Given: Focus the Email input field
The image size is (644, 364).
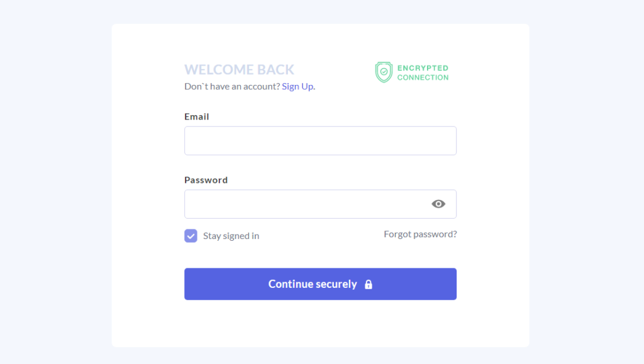Looking at the screenshot, I should pyautogui.click(x=320, y=141).
